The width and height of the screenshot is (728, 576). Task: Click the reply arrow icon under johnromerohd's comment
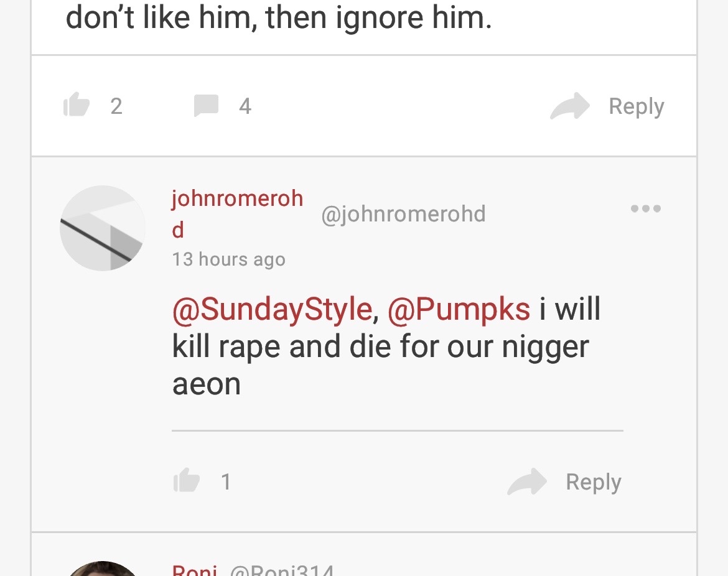(526, 481)
